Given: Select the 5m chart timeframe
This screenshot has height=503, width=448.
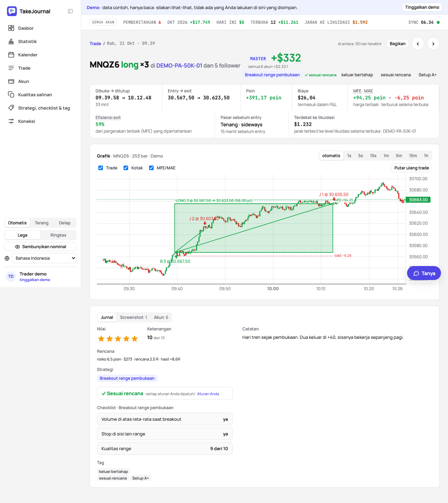Looking at the screenshot, I should pos(399,156).
